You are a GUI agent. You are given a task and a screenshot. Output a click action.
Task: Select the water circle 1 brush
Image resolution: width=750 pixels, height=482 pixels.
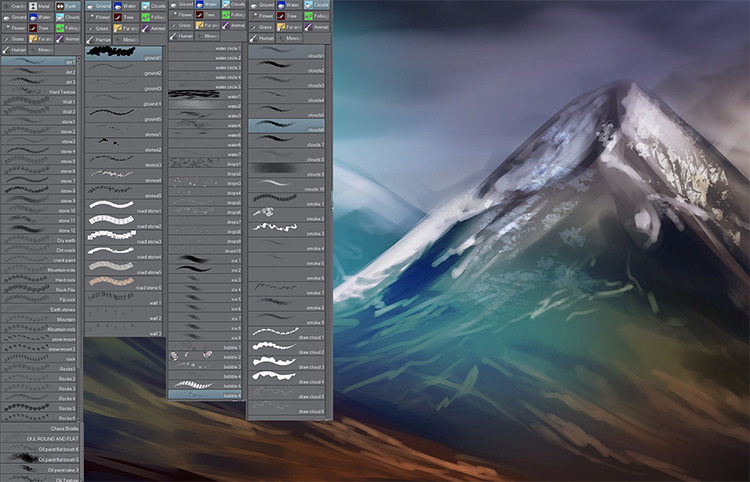click(205, 48)
